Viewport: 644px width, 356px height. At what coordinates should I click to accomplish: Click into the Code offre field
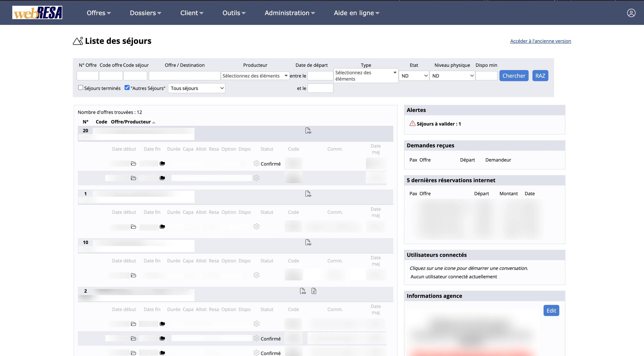tap(111, 76)
